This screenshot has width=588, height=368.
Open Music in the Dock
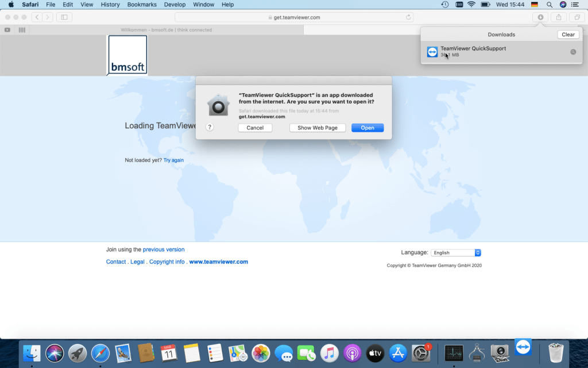330,353
